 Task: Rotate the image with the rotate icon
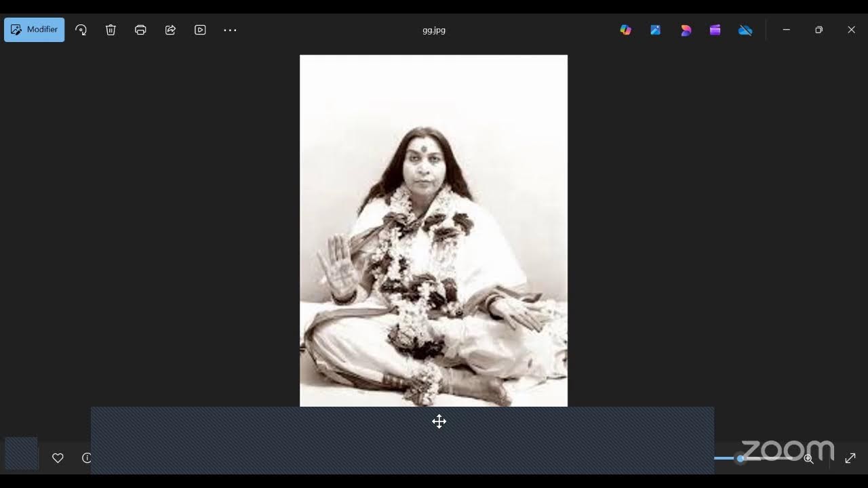click(x=81, y=30)
